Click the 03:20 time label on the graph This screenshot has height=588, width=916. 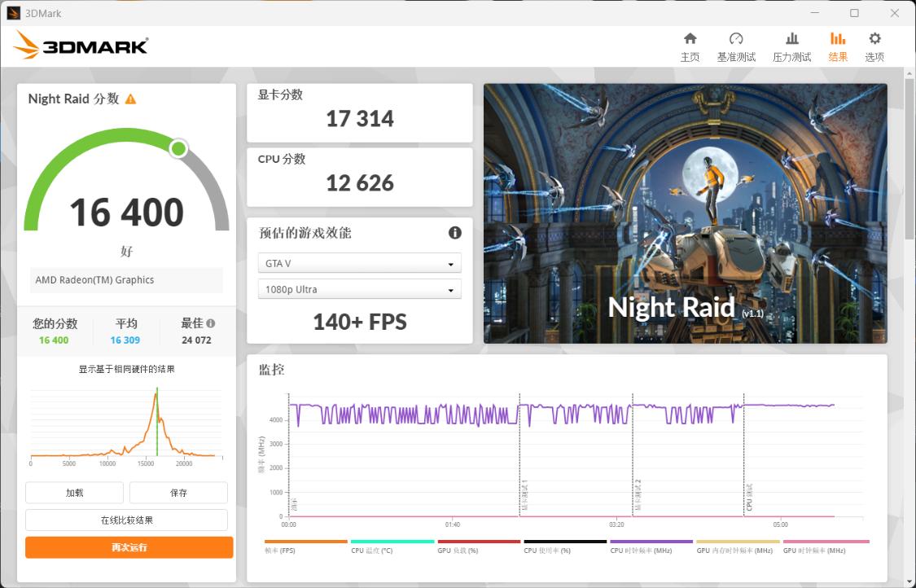point(616,524)
